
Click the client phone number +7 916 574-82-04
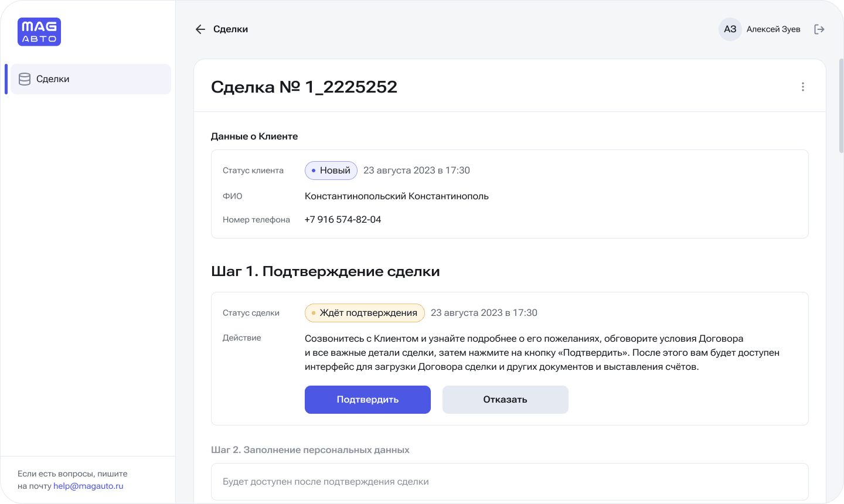[x=343, y=220]
